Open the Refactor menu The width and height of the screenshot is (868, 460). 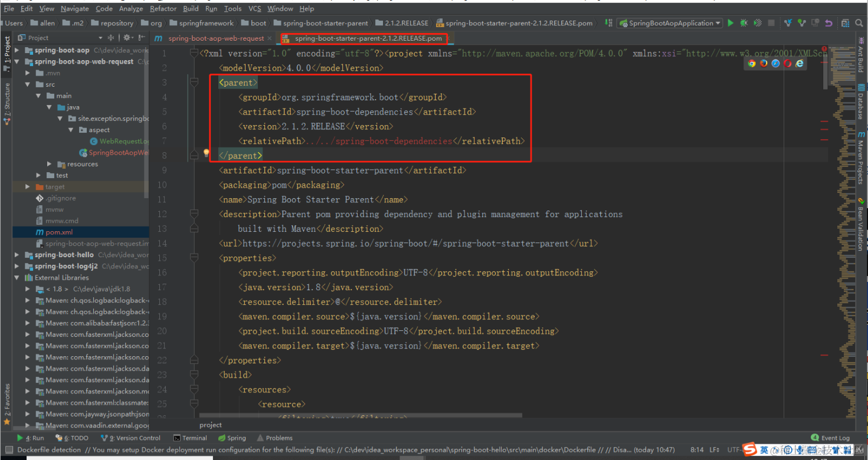163,9
